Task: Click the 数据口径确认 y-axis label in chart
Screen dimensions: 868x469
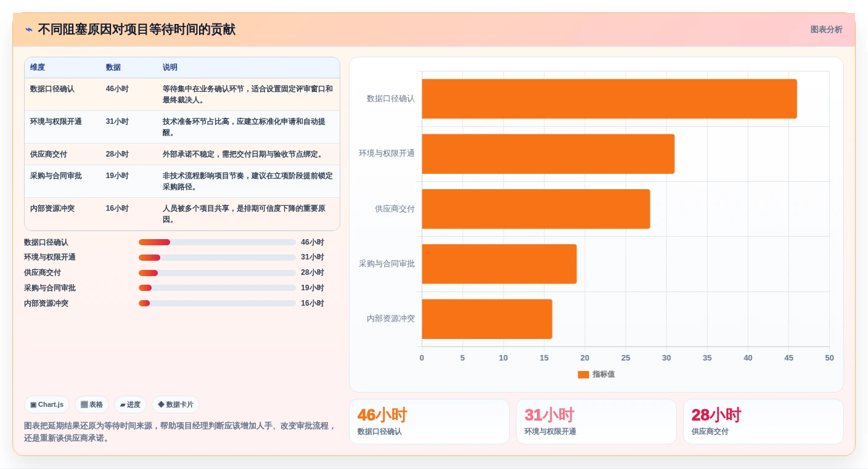Action: coord(391,99)
